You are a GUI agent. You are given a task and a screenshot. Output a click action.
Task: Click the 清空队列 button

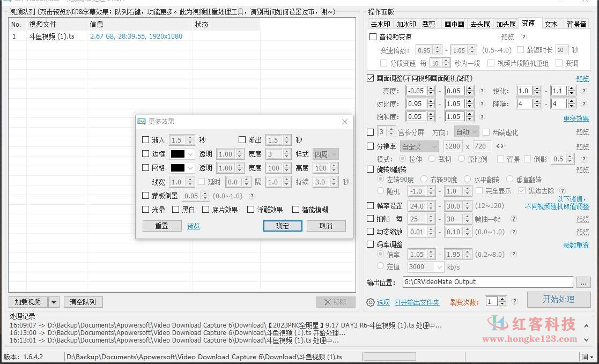click(83, 302)
